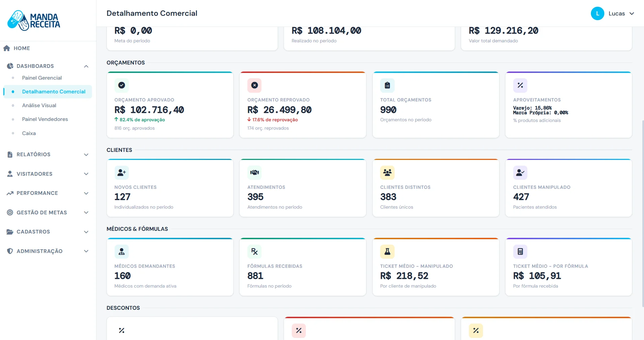Image resolution: width=644 pixels, height=340 pixels.
Task: Click the Ticket Médio Por Fórmula calculator icon
Action: (x=520, y=252)
